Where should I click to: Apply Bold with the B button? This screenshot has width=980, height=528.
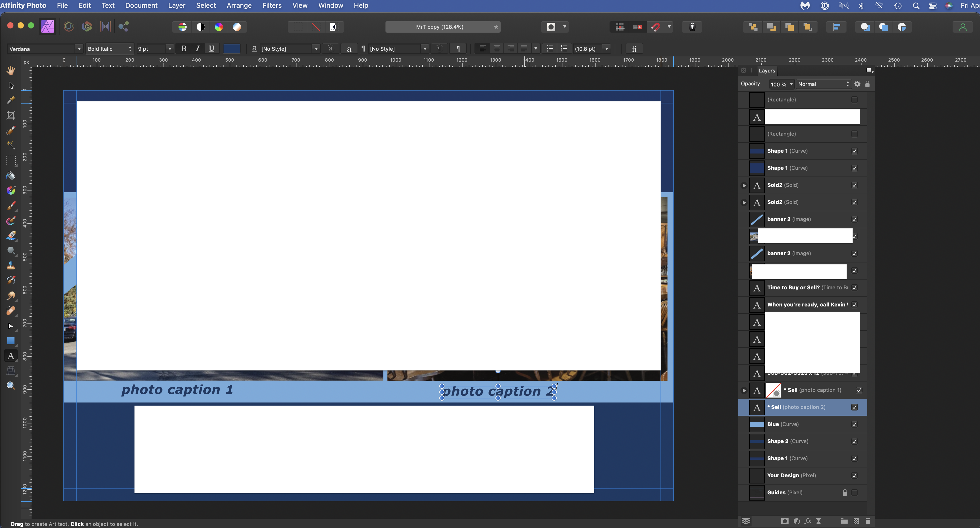coord(184,48)
